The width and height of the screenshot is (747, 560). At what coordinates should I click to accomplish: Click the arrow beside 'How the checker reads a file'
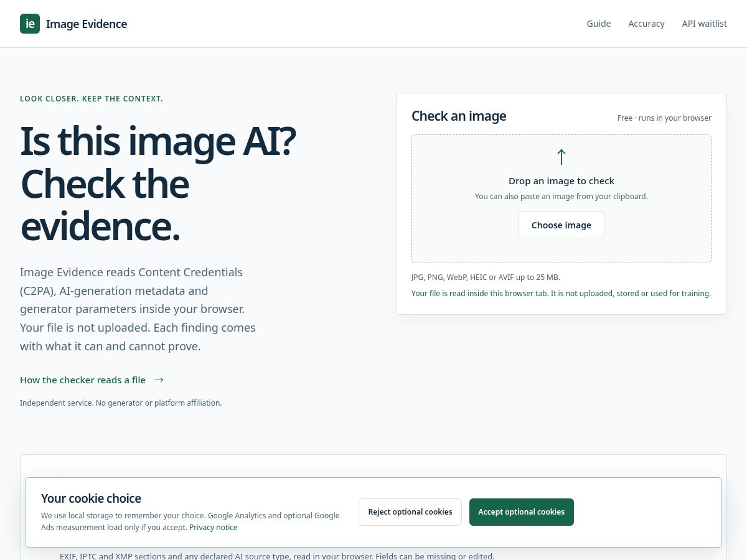point(159,380)
